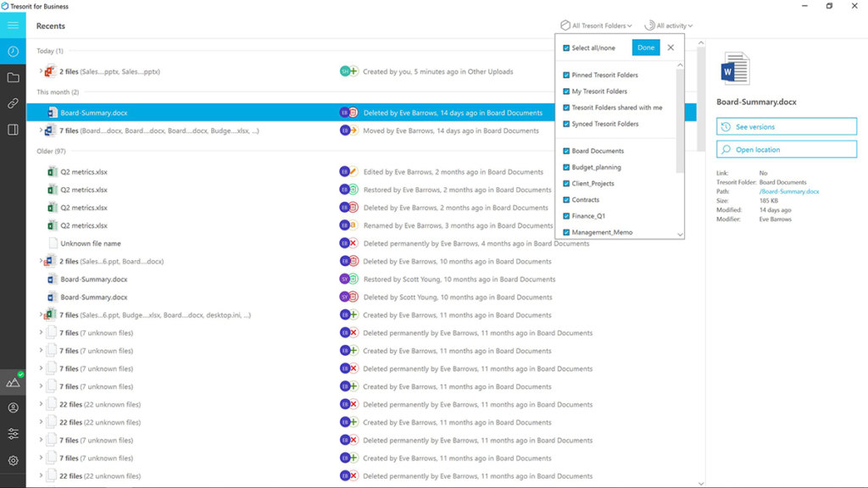Screen dimensions: 868x488
Task: Uncheck the Pinned Tresorit Folders checkbox
Action: 566,75
